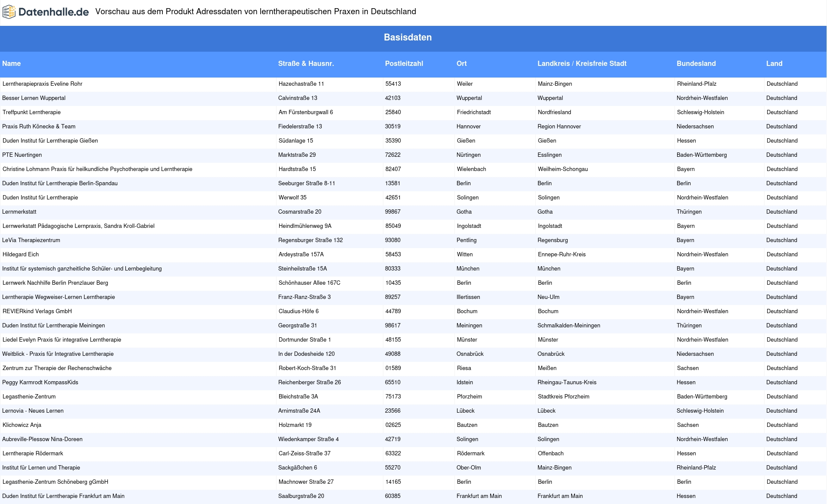
Task: Select Liedel Evelyn Praxis für integrative Lerntherapie
Action: coord(62,340)
